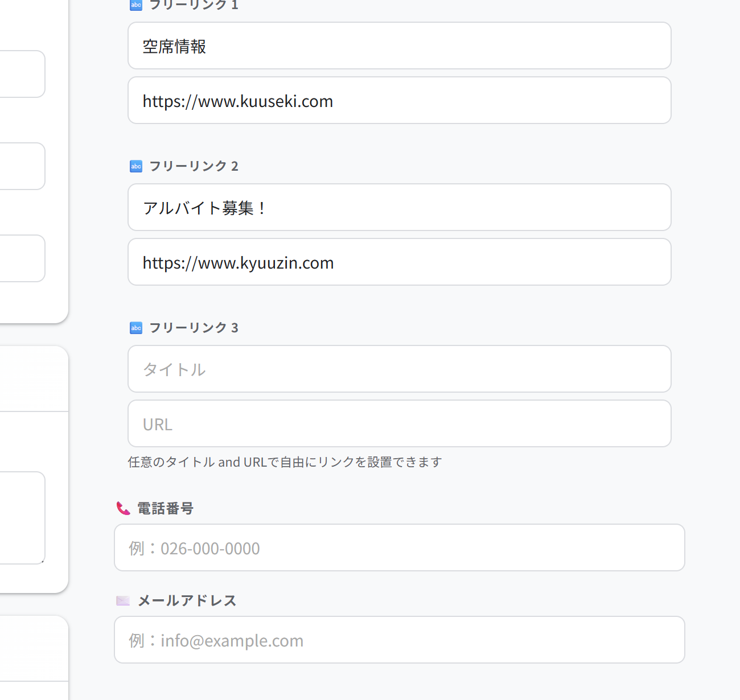Focus the フリーリンク3 URL input
740x700 pixels.
tap(400, 423)
